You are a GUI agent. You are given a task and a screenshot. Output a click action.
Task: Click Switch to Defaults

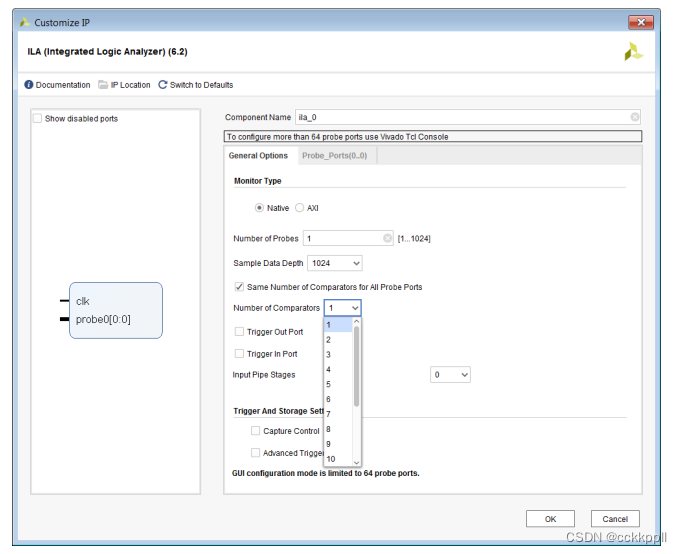[201, 85]
